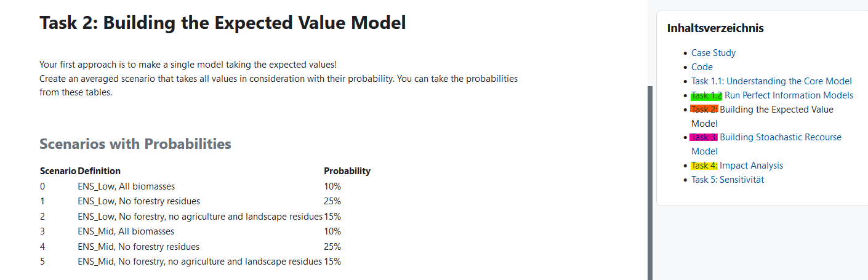The image size is (868, 280).
Task: Click the main Task 2 page heading
Action: tap(222, 23)
